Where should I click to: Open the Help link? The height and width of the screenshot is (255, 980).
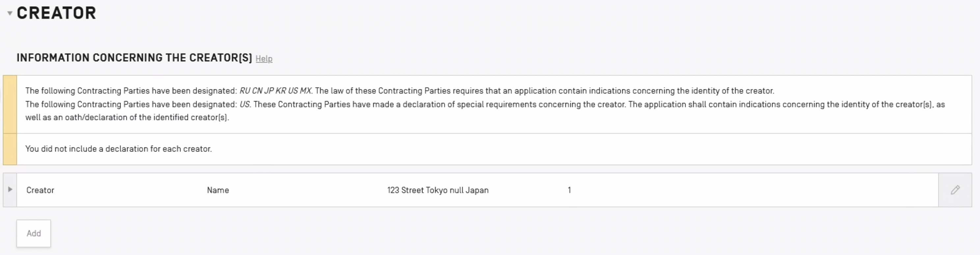coord(264,59)
